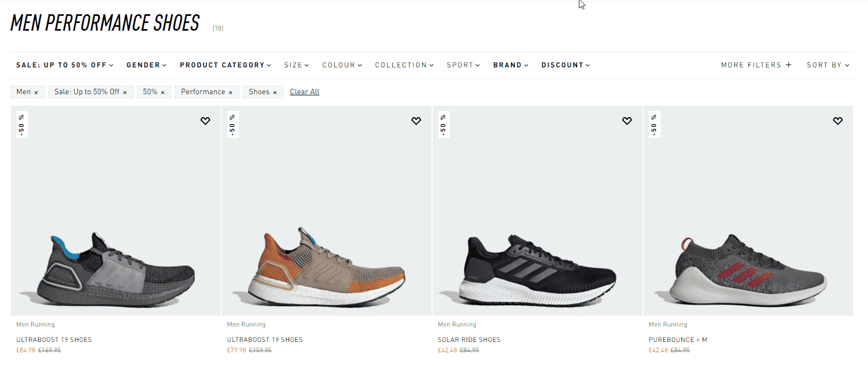Viewport: 868px width, 366px height.
Task: Open the Sale: Up to 50% Off dropdown
Action: click(x=65, y=65)
